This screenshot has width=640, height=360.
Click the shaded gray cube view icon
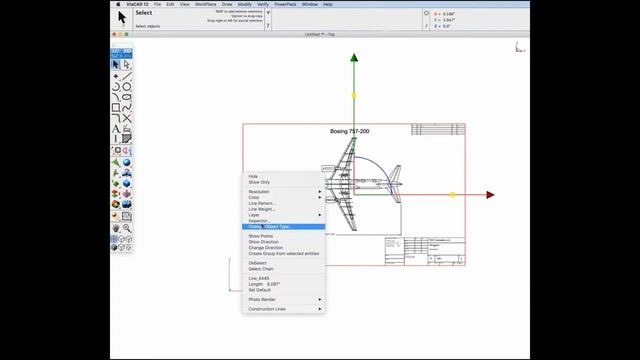click(114, 247)
